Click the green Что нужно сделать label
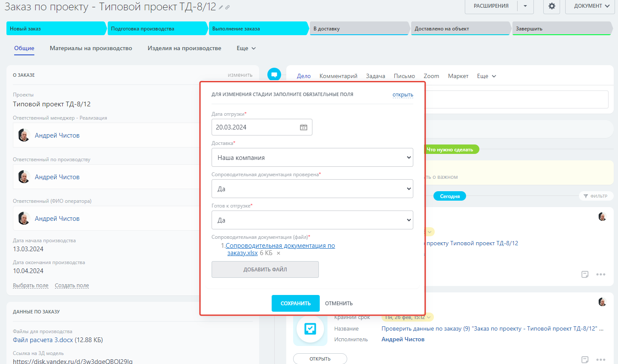The width and height of the screenshot is (618, 364). (450, 150)
